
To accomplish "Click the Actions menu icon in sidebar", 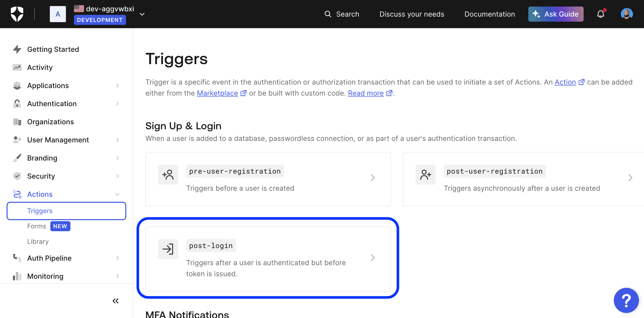I will pos(17,194).
